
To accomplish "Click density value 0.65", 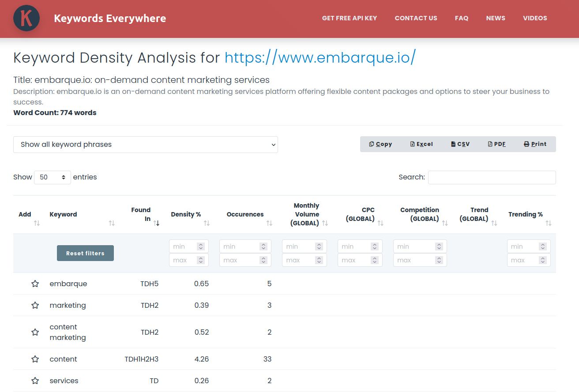I will point(202,284).
